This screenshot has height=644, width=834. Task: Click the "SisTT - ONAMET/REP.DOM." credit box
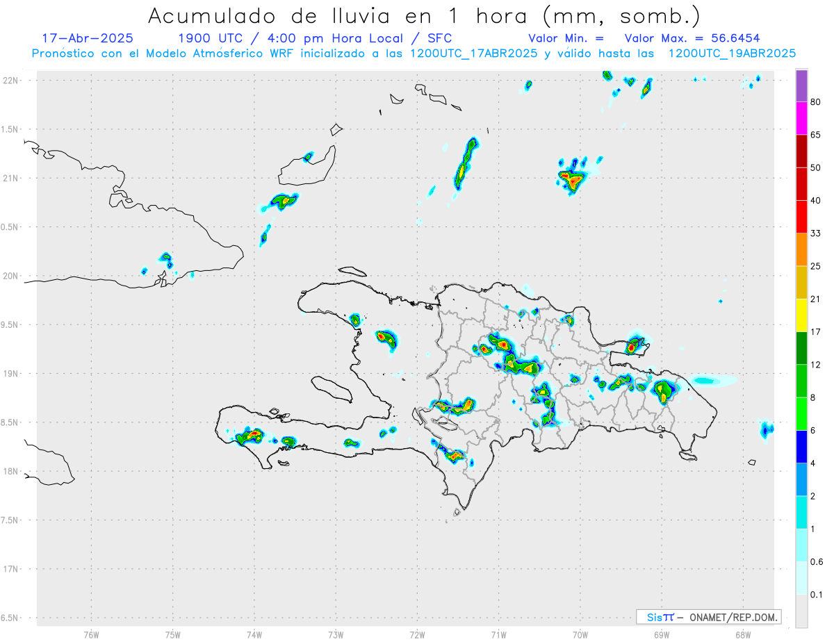point(708,617)
